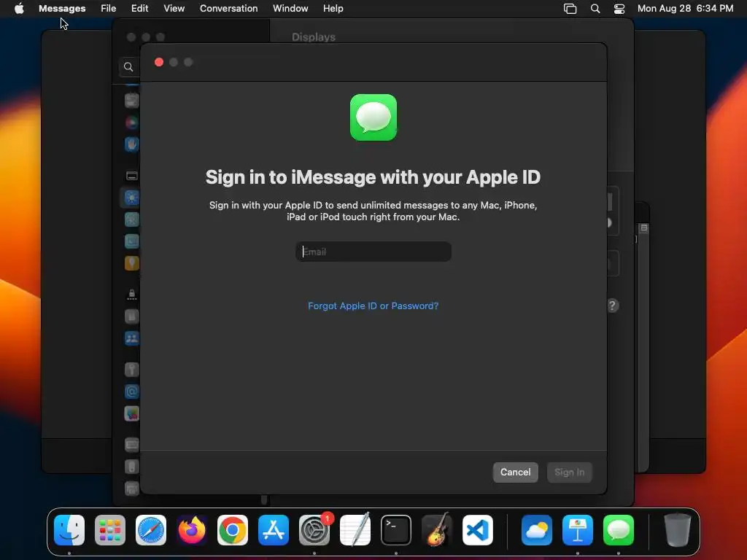The image size is (747, 560).
Task: Open Terminal from the Dock
Action: [x=396, y=530]
